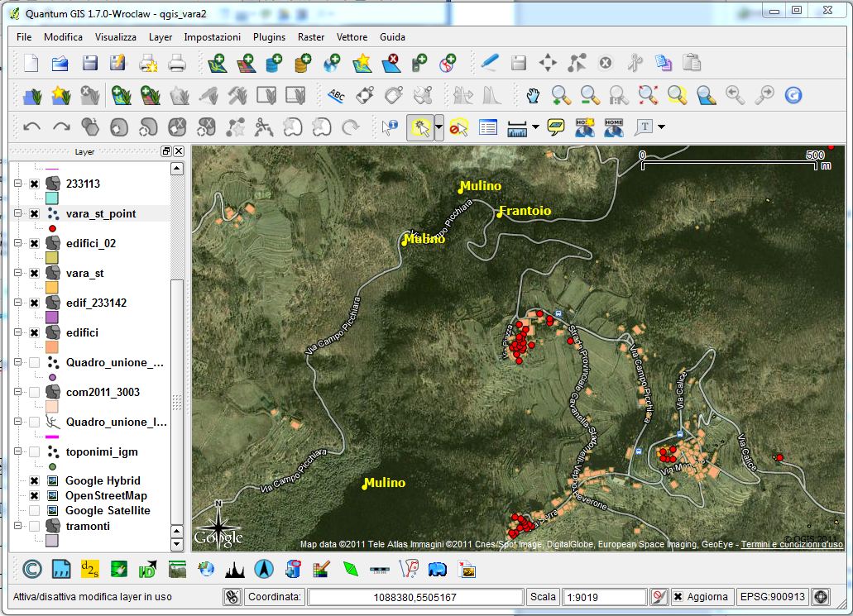Add PostGIS layer icon
This screenshot has width=853, height=616.
274,63
